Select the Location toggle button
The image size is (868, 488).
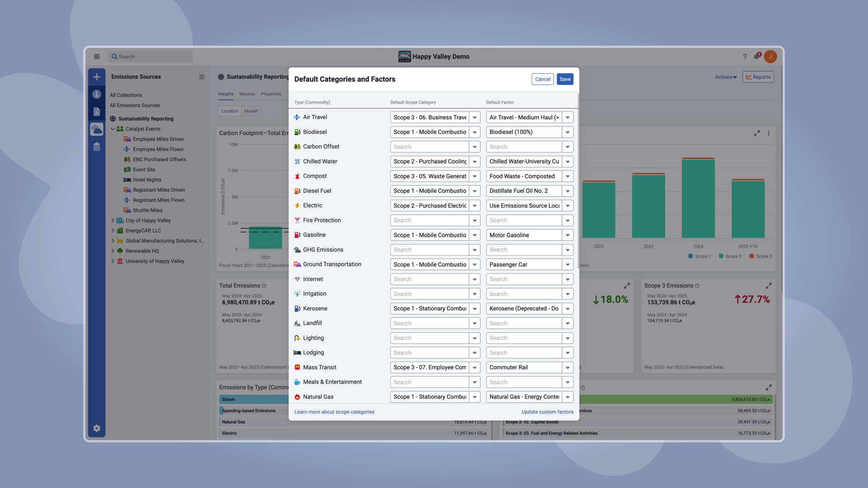(230, 111)
